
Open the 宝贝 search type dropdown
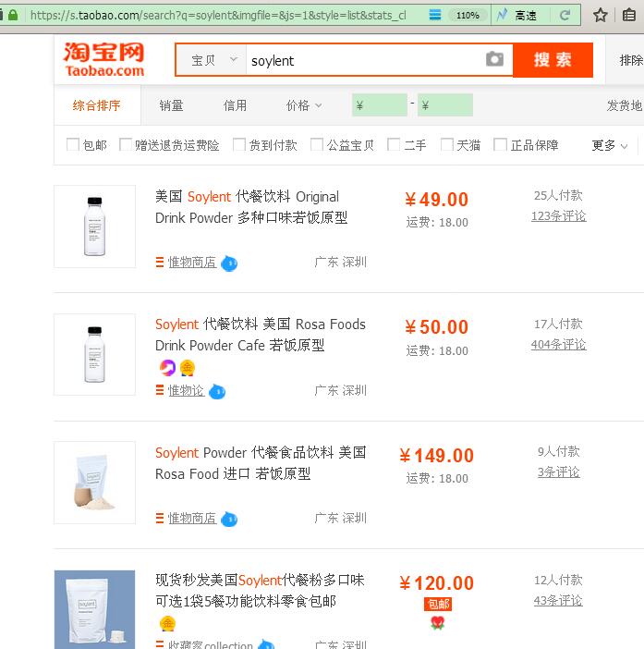click(x=212, y=60)
